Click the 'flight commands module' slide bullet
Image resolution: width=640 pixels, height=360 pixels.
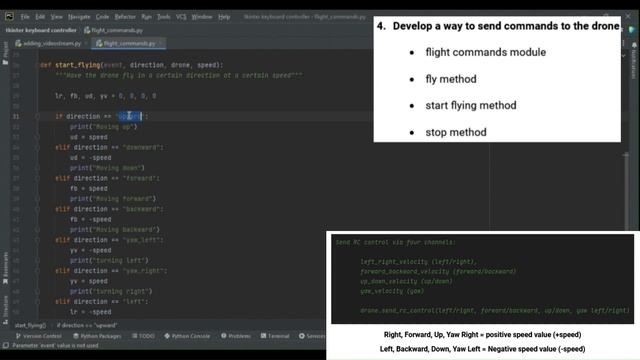(x=486, y=52)
